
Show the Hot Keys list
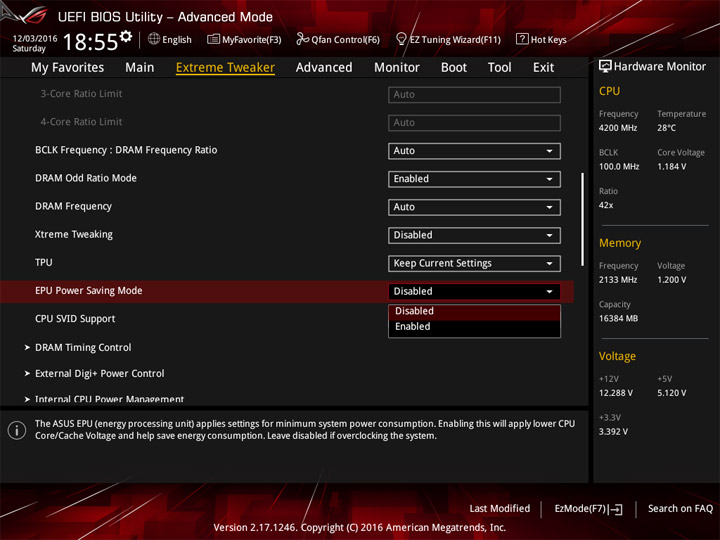click(x=541, y=39)
